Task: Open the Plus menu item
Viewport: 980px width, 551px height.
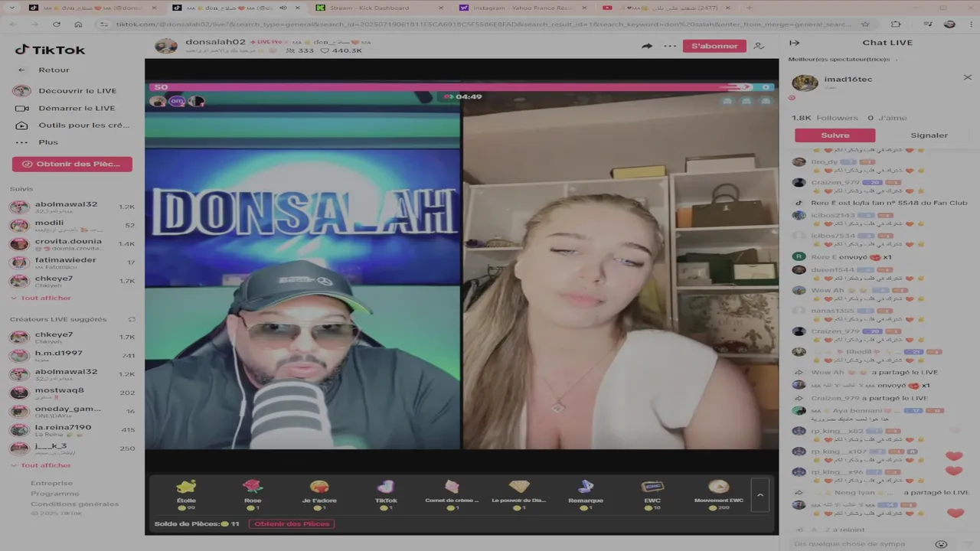Action: [38, 142]
